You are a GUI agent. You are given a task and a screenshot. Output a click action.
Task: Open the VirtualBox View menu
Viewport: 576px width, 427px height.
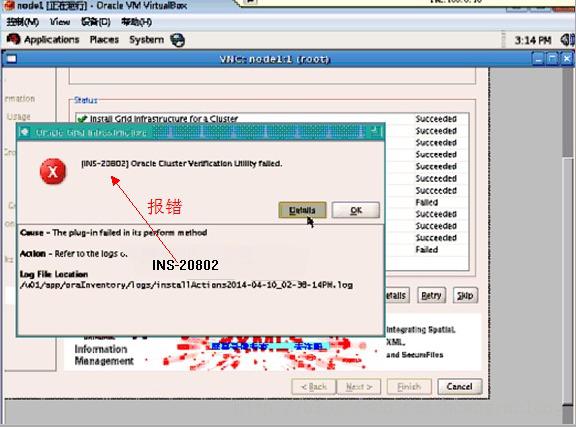tap(60, 22)
